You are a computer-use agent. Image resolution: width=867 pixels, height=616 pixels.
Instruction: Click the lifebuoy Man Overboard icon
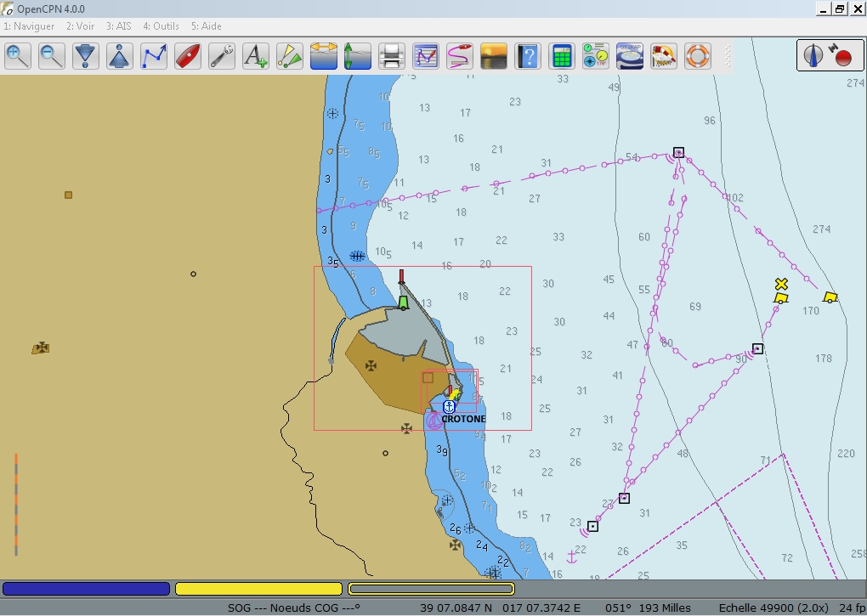click(x=698, y=57)
